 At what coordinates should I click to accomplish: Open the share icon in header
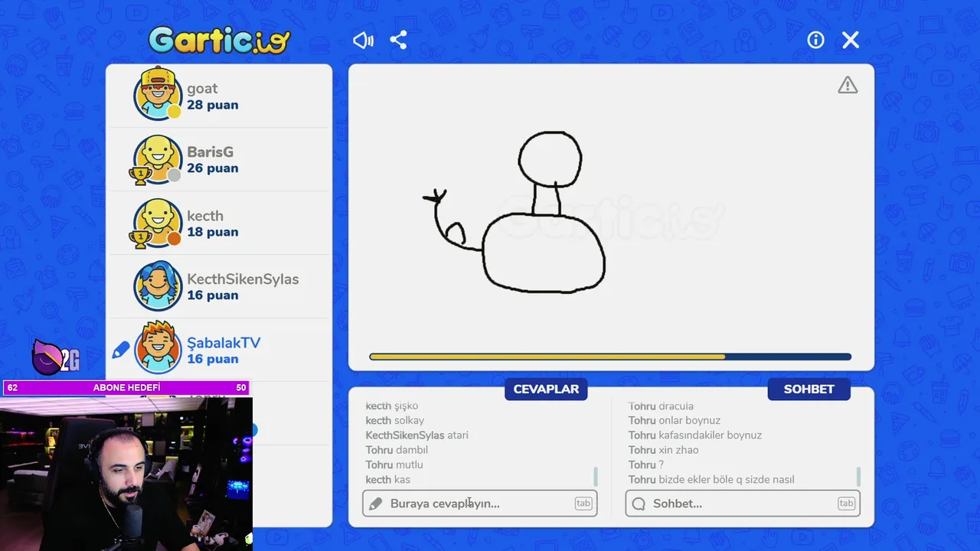(398, 41)
